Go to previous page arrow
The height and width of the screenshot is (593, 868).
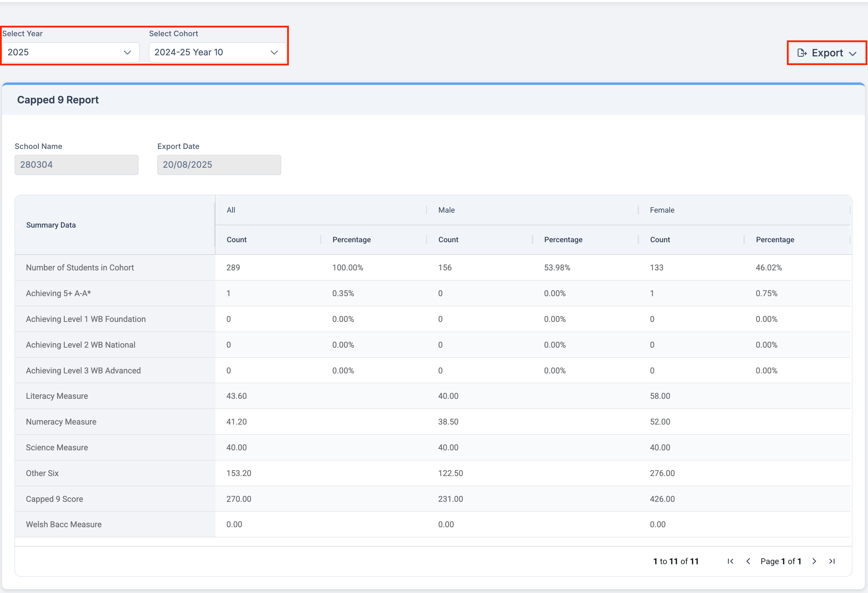coord(748,561)
